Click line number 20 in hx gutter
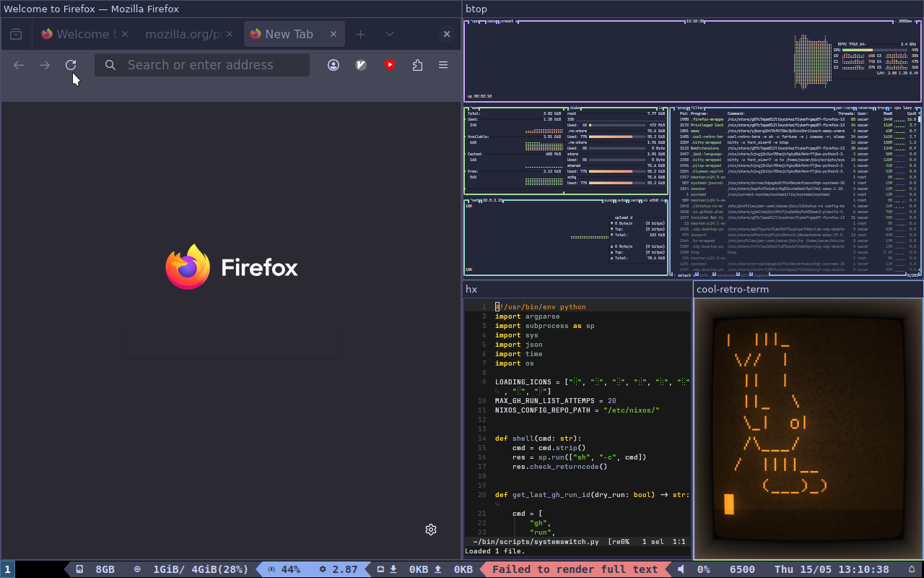This screenshot has height=578, width=924. coord(481,495)
